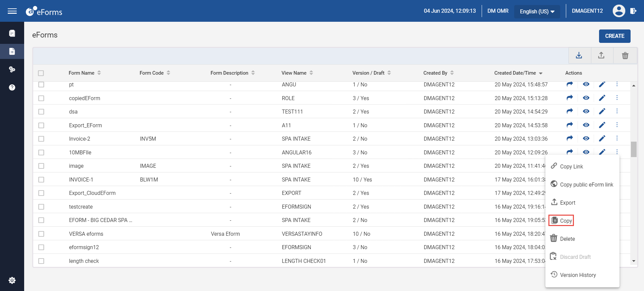The width and height of the screenshot is (644, 291).
Task: Click the logout icon
Action: click(633, 11)
